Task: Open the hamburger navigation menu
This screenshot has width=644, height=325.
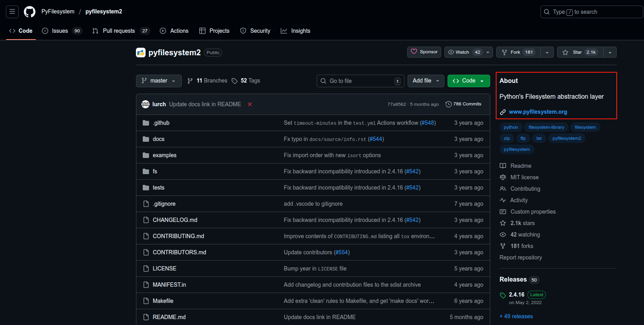Action: (12, 12)
